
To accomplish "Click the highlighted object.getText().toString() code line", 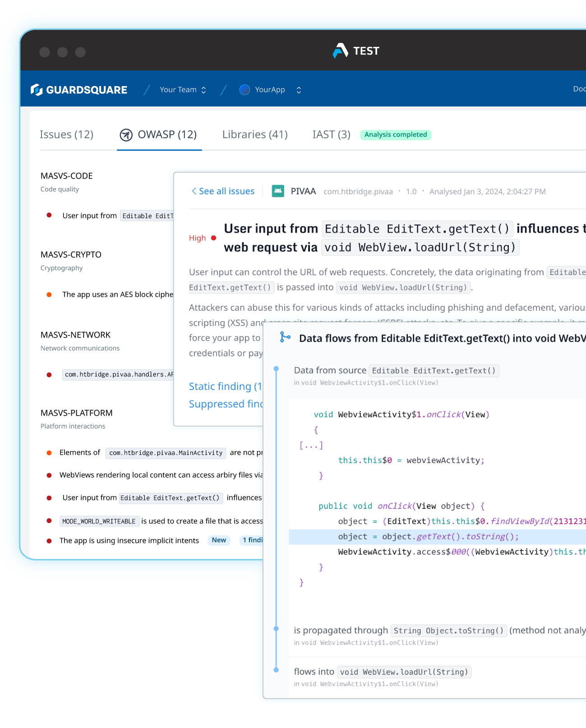I will (437, 536).
